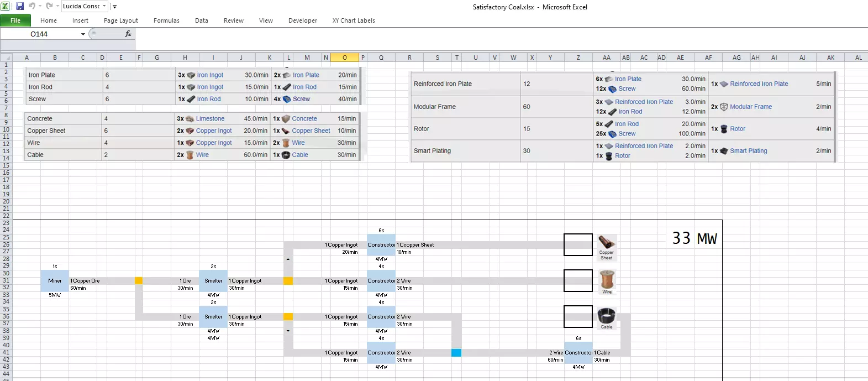Select the highlighted column O header
Viewport: 868px width, 381px height.
(x=345, y=58)
